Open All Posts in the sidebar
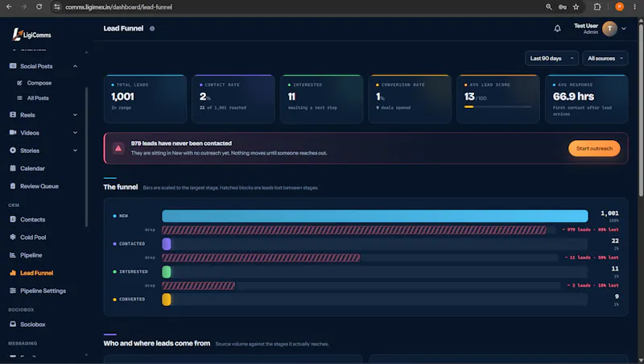The height and width of the screenshot is (364, 644). pos(38,97)
